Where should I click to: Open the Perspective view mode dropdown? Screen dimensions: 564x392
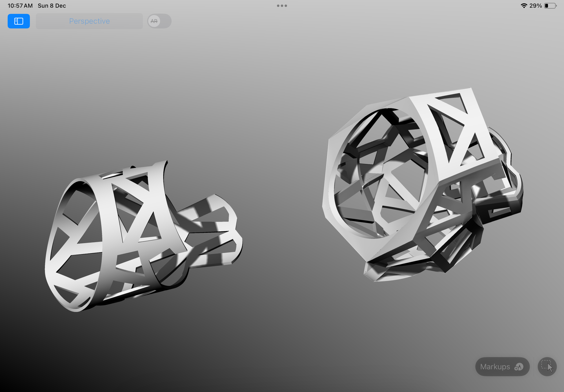click(89, 21)
